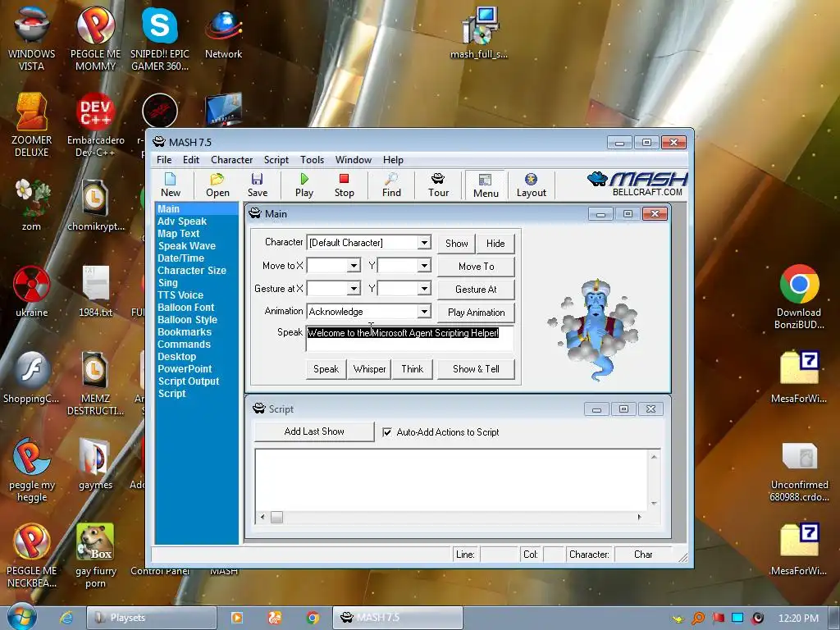Click the Think button
Image resolution: width=840 pixels, height=630 pixels.
413,369
